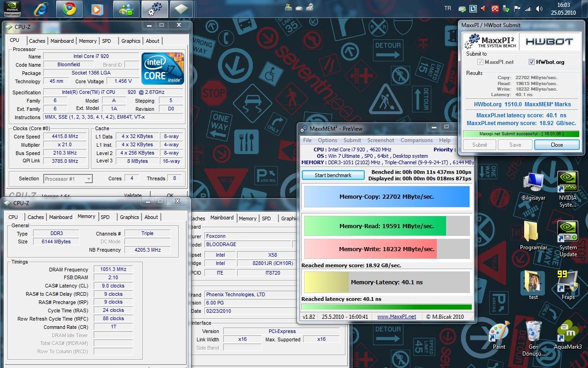
Task: Launch the System Update desktop shortcut
Action: tap(568, 239)
